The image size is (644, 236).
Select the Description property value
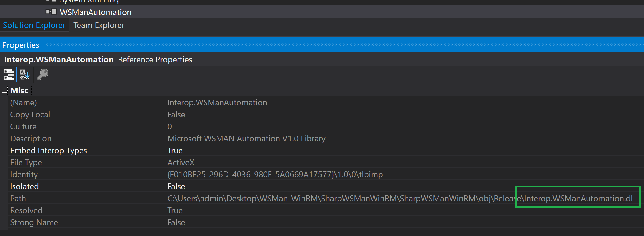246,139
